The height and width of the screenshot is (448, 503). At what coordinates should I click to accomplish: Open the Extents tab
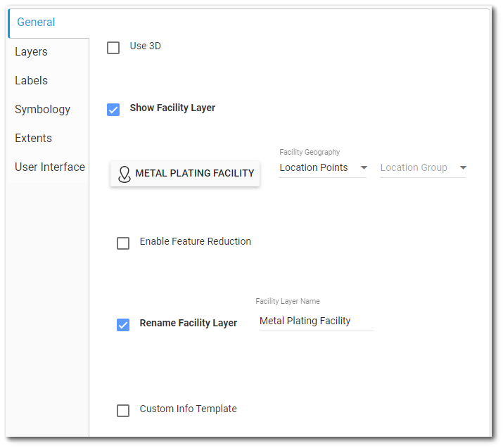coord(34,139)
